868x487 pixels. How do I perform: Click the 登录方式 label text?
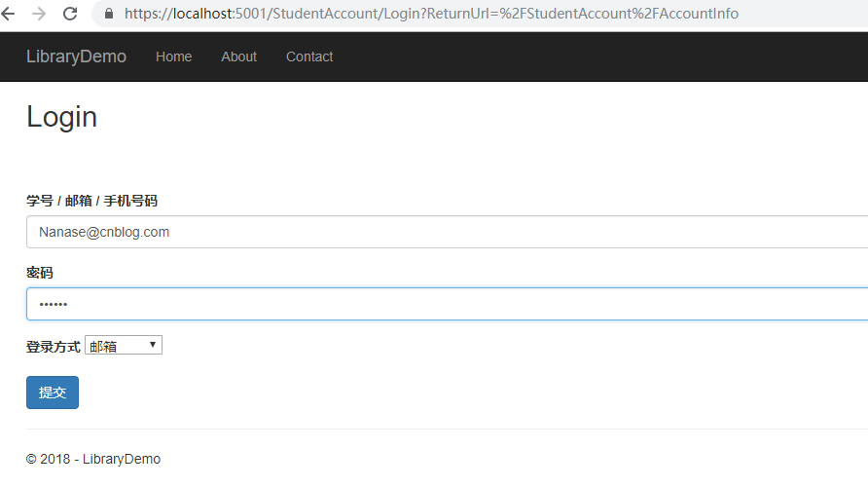click(x=54, y=346)
